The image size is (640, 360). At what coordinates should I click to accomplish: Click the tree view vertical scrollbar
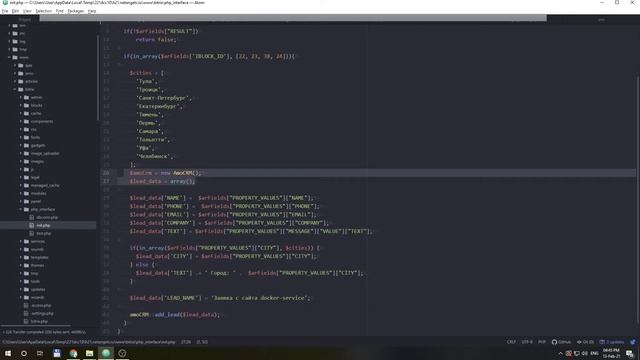98,78
